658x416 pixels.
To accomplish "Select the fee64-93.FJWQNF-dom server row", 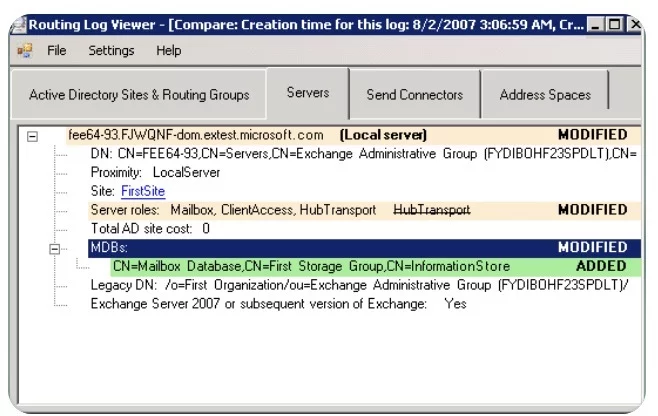I will coord(353,135).
